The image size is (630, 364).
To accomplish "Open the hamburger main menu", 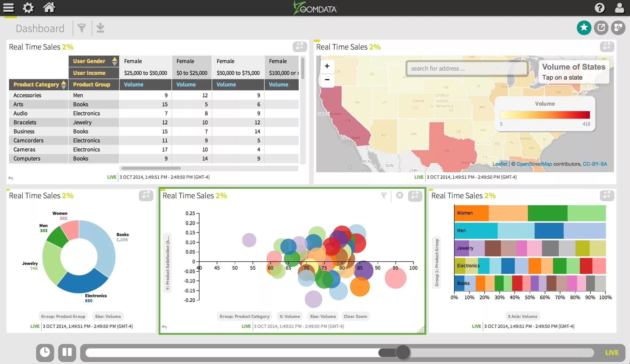I will click(x=8, y=8).
